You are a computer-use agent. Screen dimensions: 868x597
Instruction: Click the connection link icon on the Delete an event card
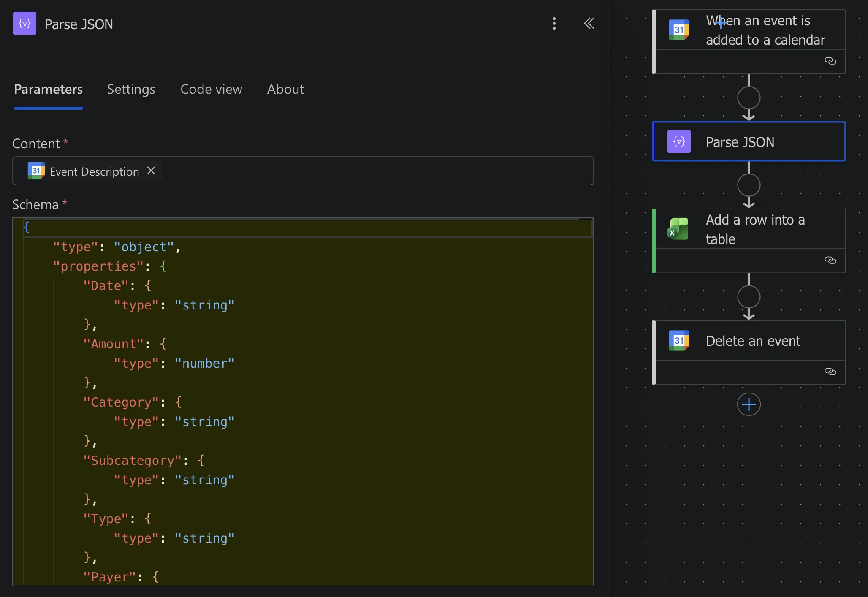[x=830, y=372]
